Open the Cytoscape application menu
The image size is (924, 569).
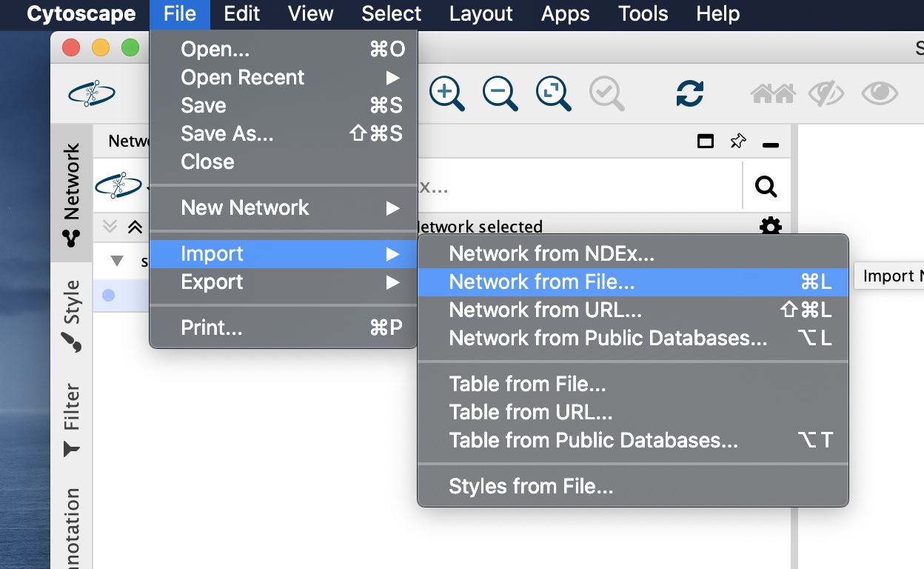[x=81, y=14]
